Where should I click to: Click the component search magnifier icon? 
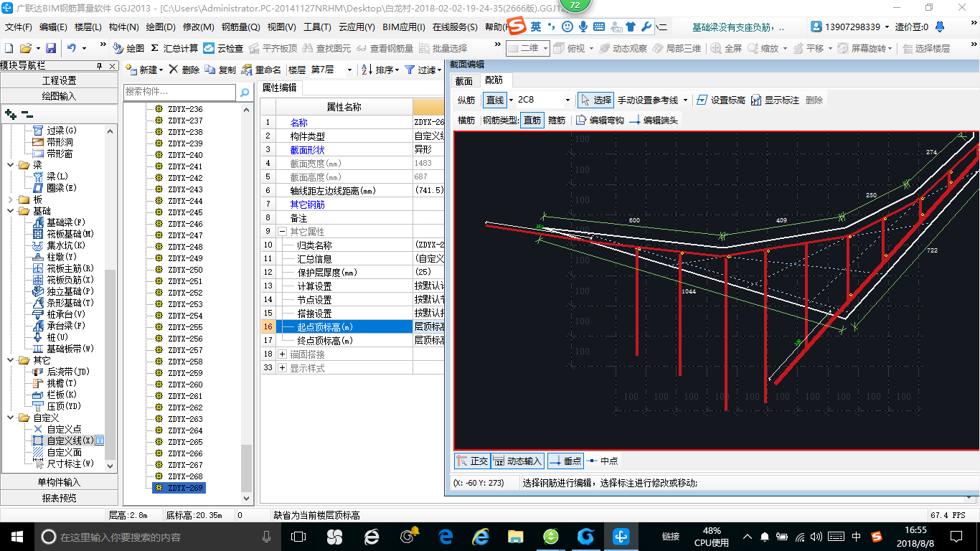pos(245,92)
